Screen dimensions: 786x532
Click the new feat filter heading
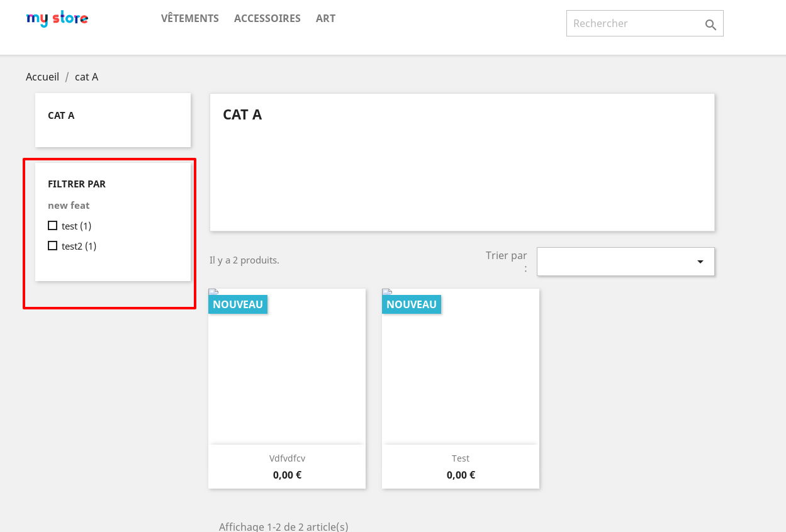[x=69, y=205]
